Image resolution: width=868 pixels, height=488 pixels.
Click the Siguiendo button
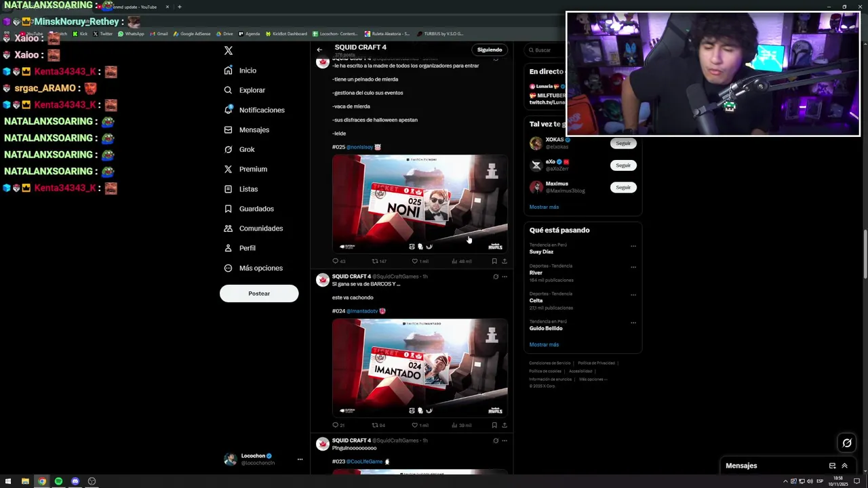click(490, 49)
